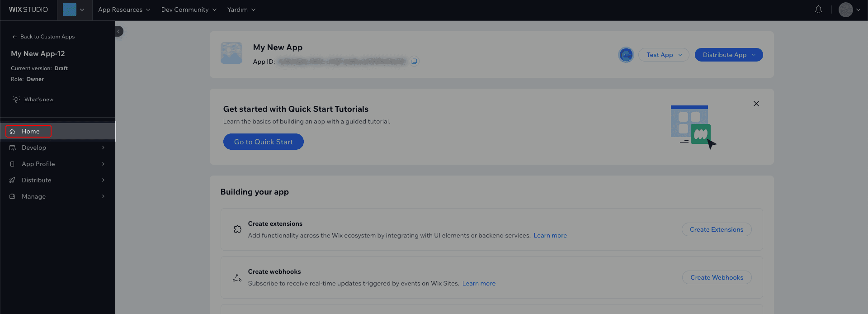
Task: Copy the App ID with copy icon
Action: (x=414, y=61)
